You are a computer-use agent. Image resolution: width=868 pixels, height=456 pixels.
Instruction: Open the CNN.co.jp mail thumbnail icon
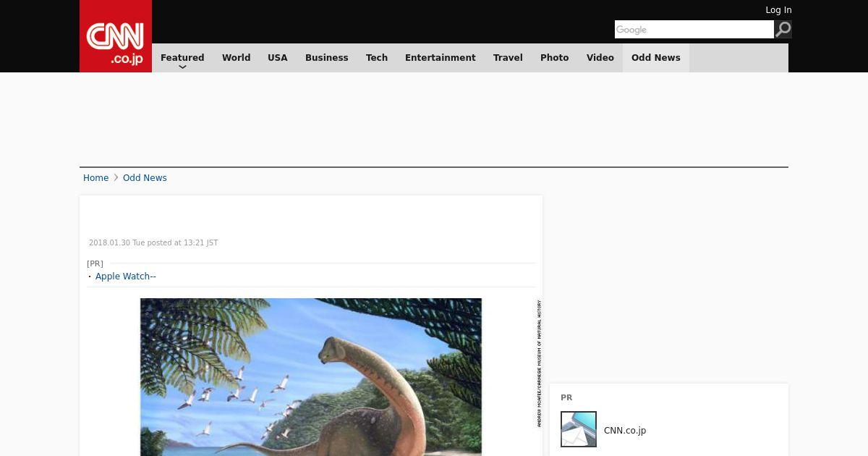tap(579, 429)
